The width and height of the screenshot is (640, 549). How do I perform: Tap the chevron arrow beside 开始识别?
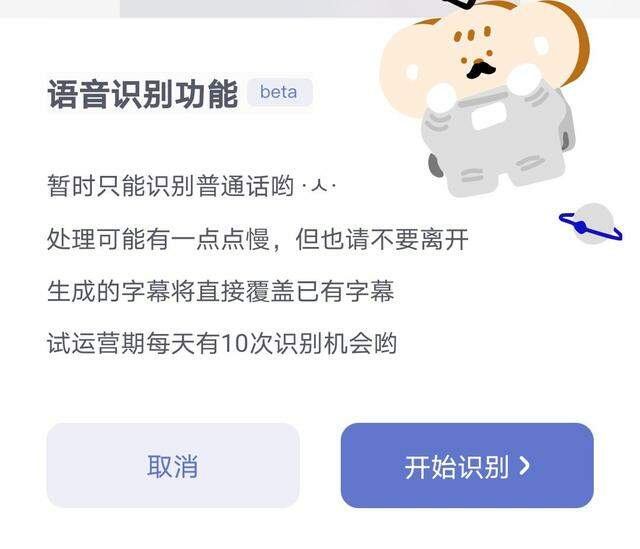524,466
